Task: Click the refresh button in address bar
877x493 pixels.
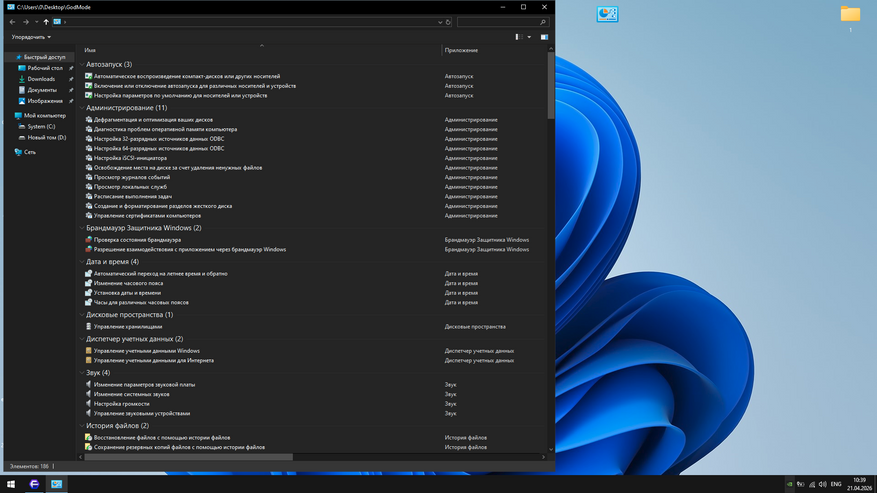Action: pos(448,22)
